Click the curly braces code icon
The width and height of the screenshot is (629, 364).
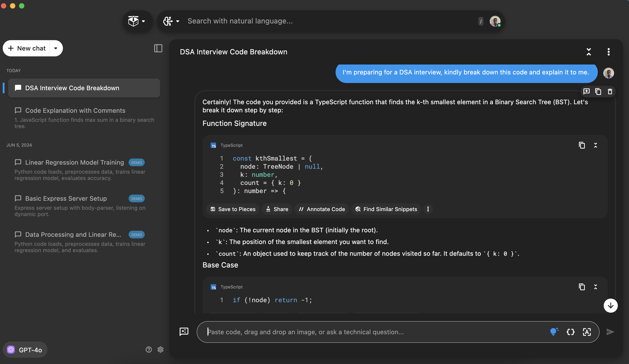click(x=571, y=332)
